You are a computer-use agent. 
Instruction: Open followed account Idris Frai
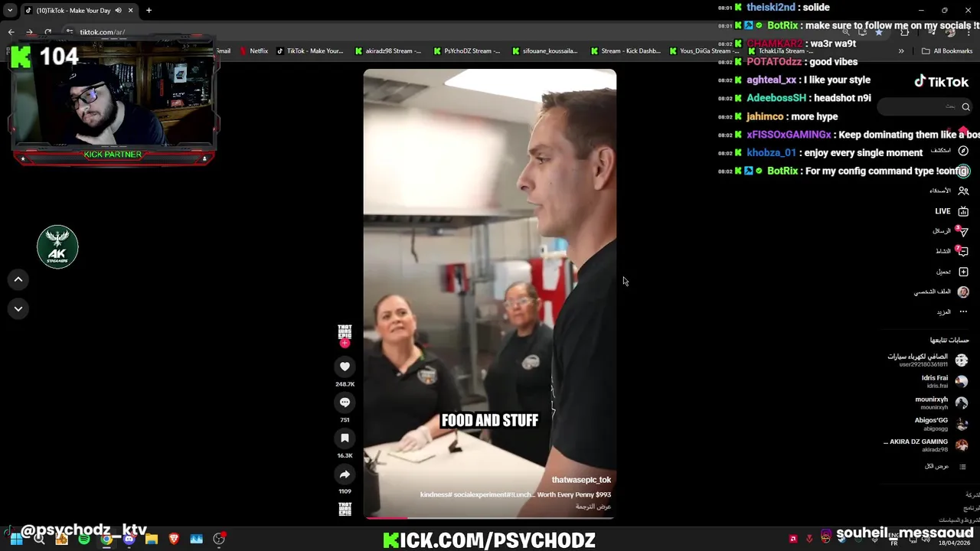943,381
